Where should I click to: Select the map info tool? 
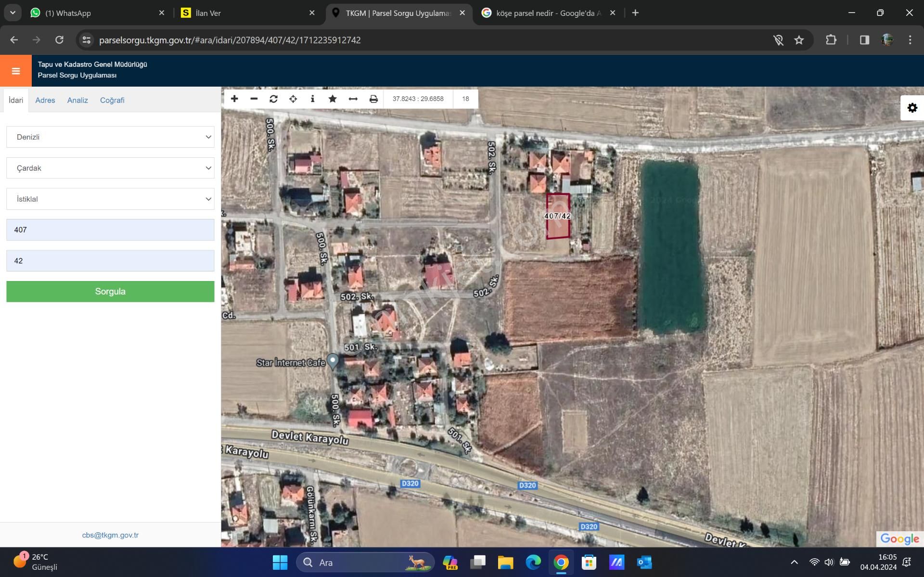(x=313, y=99)
